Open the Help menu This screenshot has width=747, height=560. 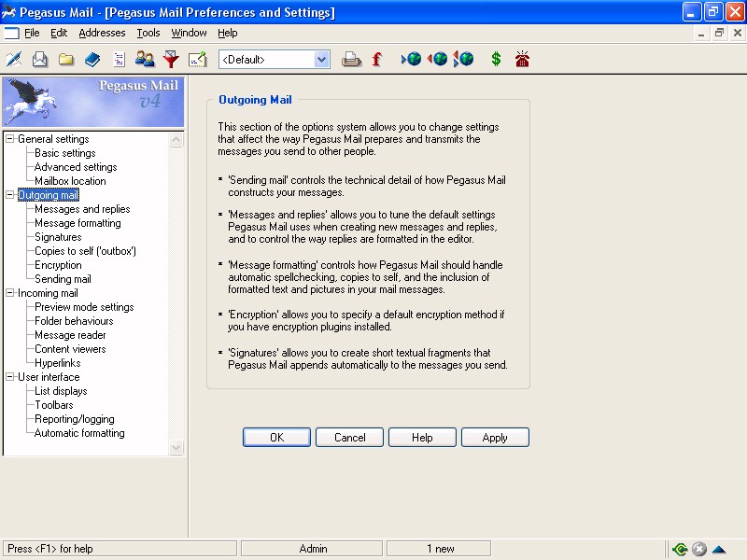(x=227, y=33)
